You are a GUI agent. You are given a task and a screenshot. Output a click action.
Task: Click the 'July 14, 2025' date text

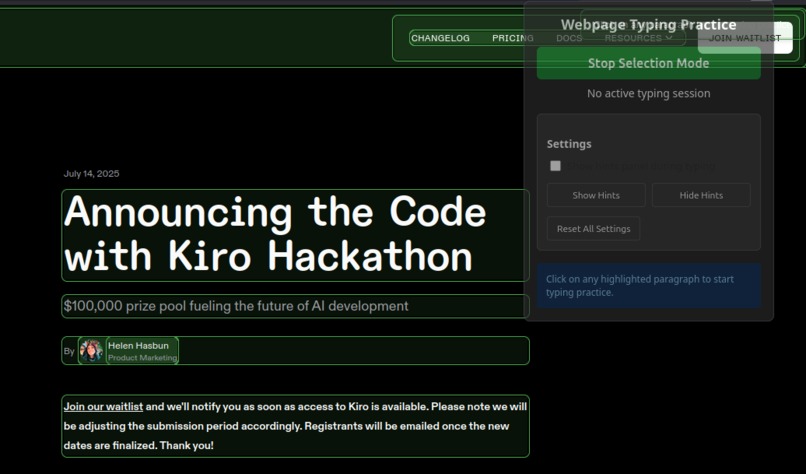(x=91, y=174)
